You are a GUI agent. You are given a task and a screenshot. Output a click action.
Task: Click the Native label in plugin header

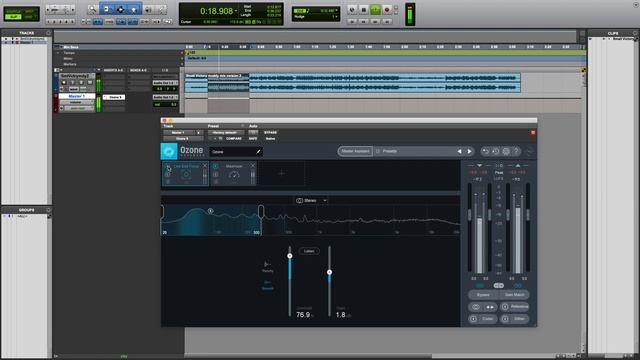270,139
